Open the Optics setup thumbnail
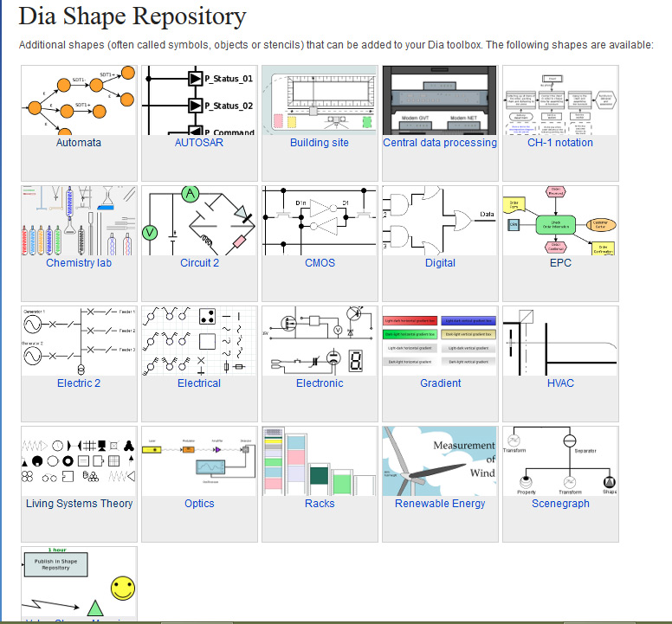 coord(199,461)
